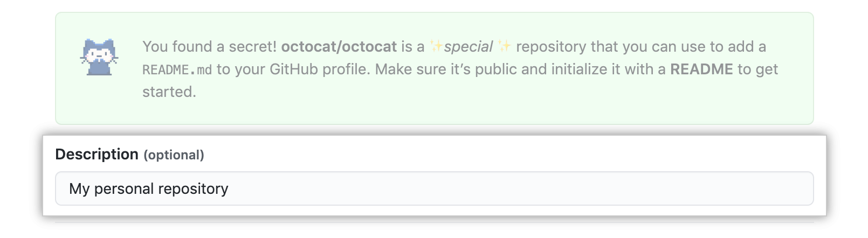868x238 pixels.
Task: Click inside the Description input field
Action: [433, 189]
